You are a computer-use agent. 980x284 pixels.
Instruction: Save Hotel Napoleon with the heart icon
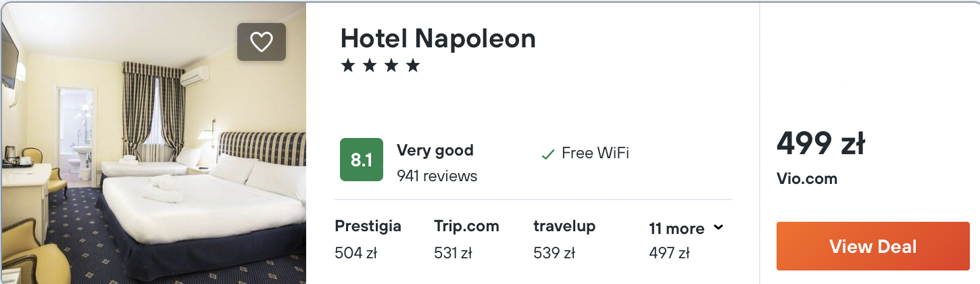point(261,43)
